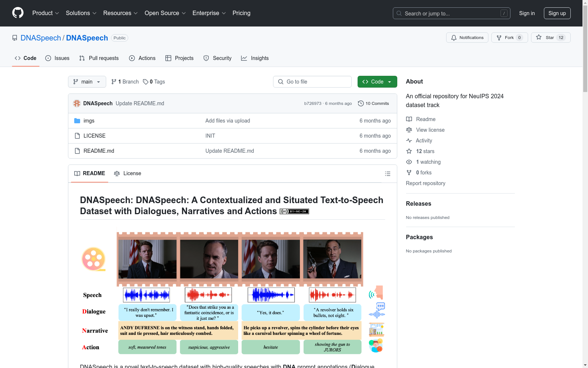Click the imgs folder icon
Viewport: 588px width, 368px height.
[77, 121]
